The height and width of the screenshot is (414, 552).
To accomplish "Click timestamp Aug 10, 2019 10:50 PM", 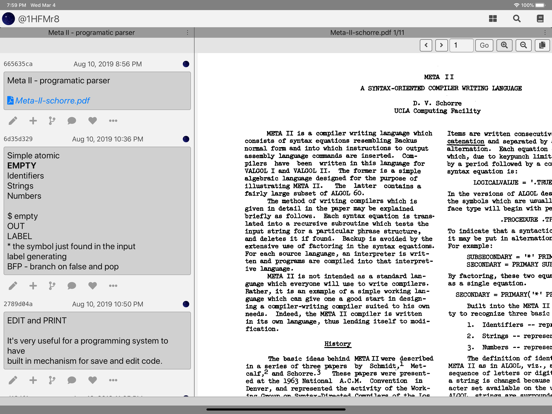I will point(108,304).
